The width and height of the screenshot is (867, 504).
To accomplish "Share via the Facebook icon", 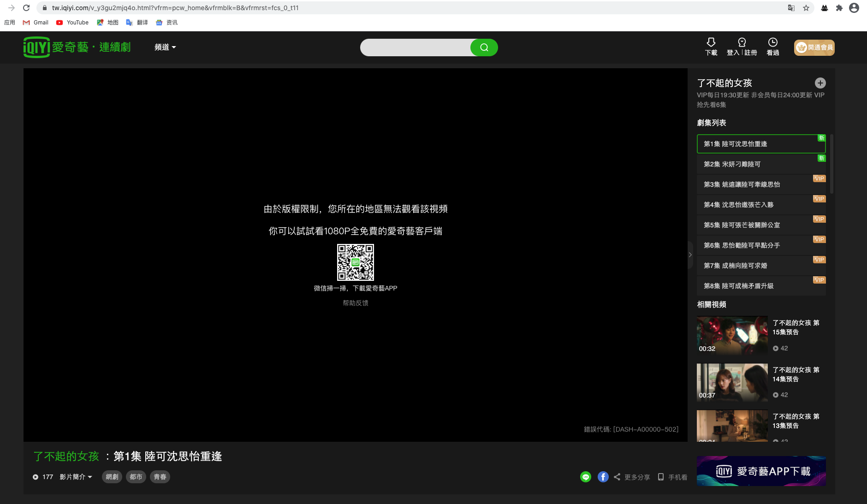I will [603, 477].
